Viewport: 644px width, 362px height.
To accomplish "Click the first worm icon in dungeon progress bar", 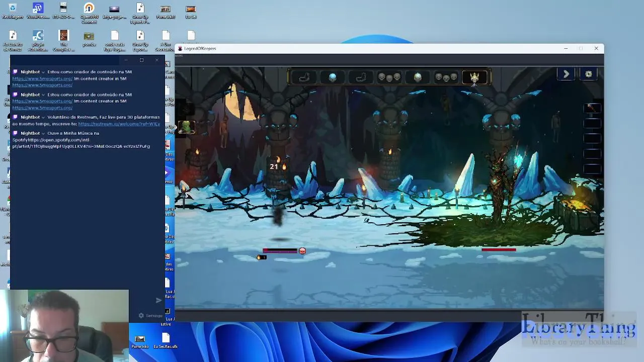I will (304, 77).
